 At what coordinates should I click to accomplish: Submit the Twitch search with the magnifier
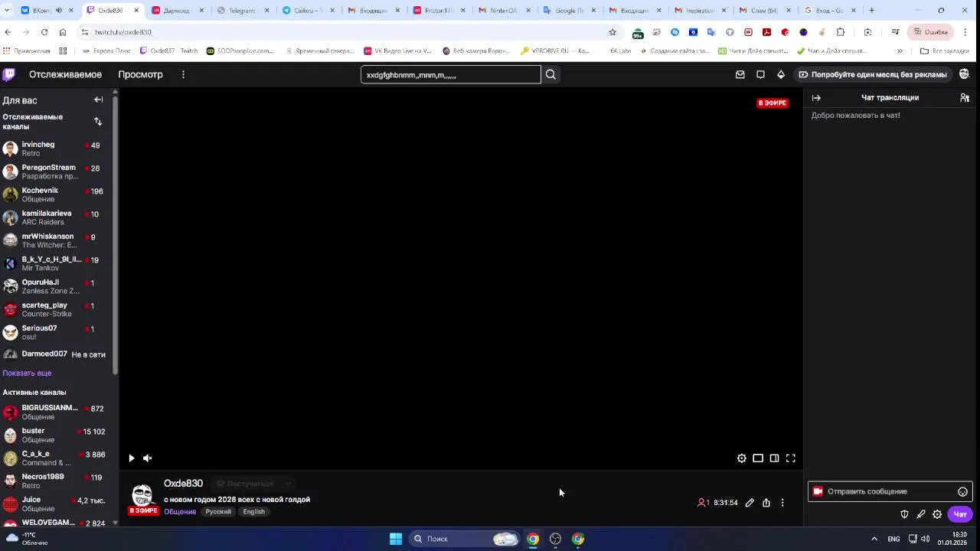(550, 74)
